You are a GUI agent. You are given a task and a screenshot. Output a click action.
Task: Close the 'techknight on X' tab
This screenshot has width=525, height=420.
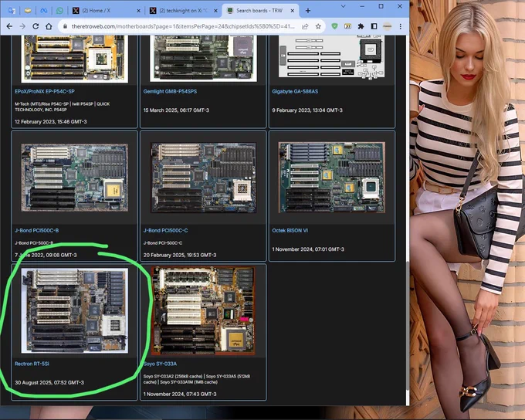(x=215, y=11)
